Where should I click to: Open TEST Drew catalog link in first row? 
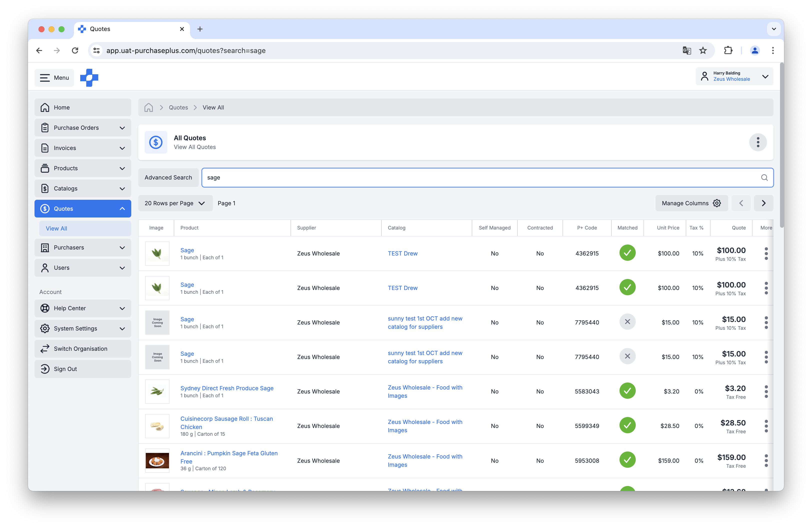(402, 253)
